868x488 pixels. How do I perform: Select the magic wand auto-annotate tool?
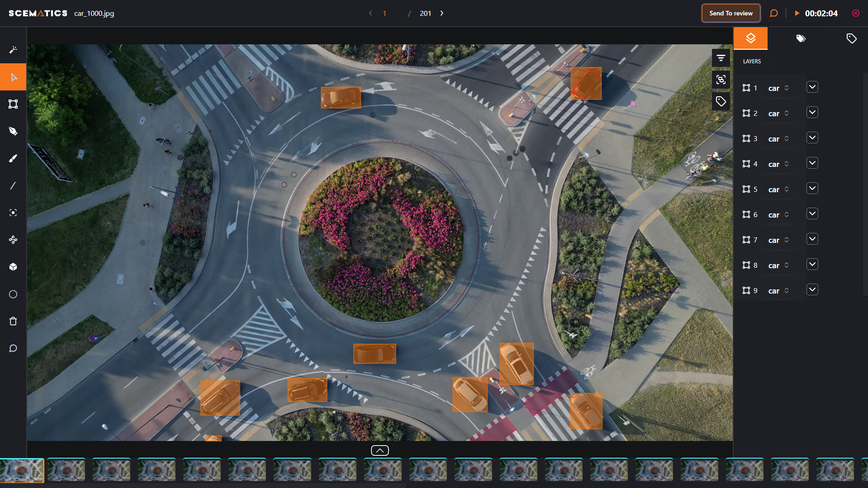pos(13,50)
